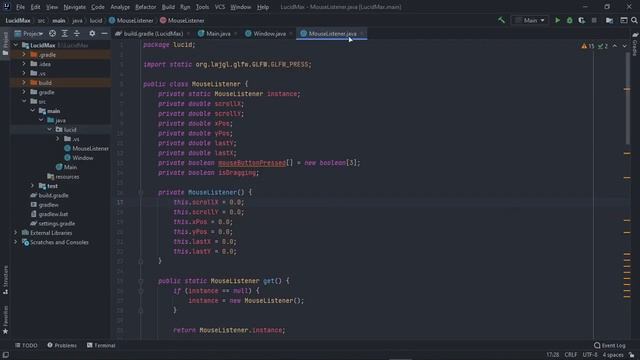
Task: Run the Main configuration
Action: 557,20
